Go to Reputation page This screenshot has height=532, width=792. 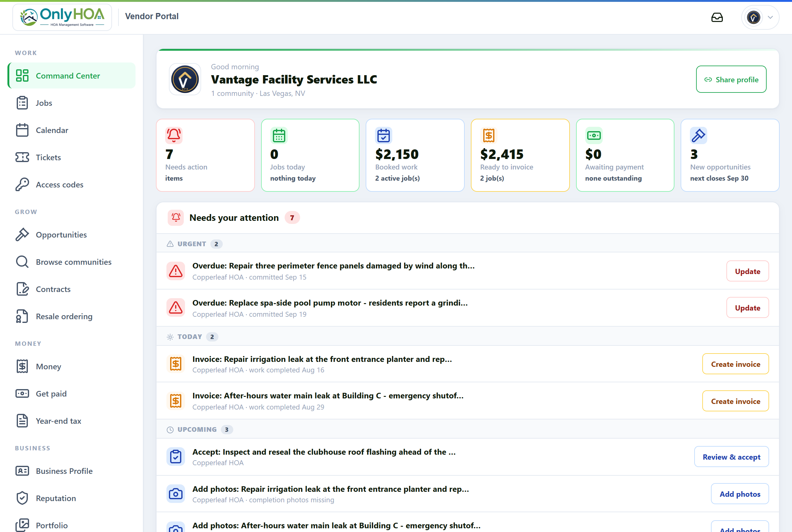(x=72, y=498)
